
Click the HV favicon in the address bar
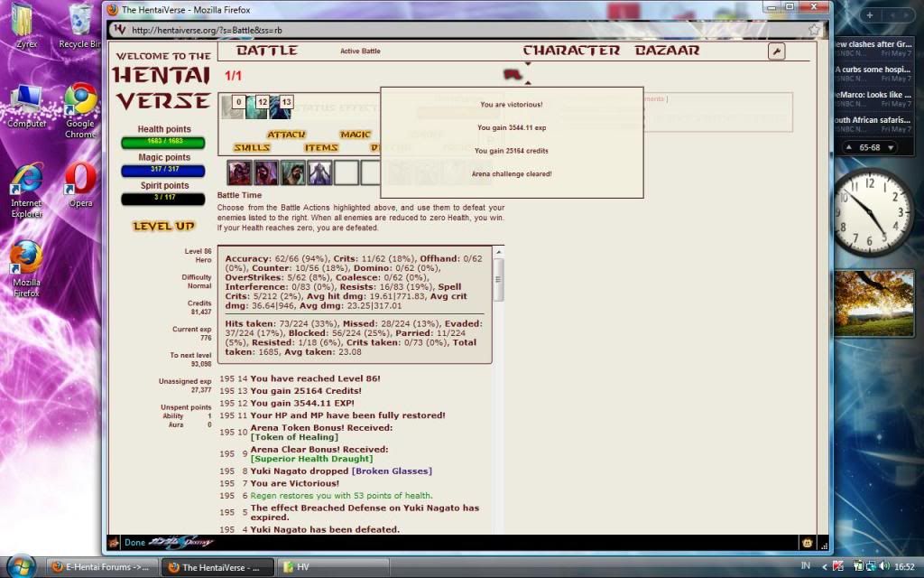point(120,30)
